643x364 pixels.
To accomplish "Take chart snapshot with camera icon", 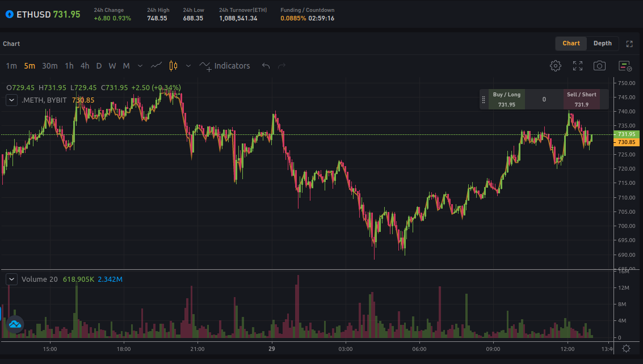I will [x=599, y=66].
